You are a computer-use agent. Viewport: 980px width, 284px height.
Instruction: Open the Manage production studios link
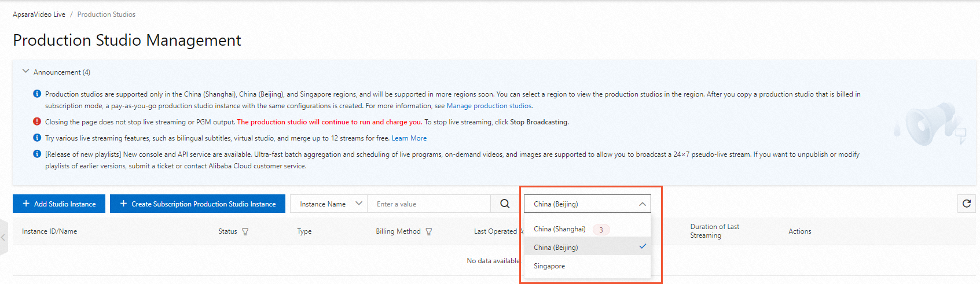[x=489, y=106]
